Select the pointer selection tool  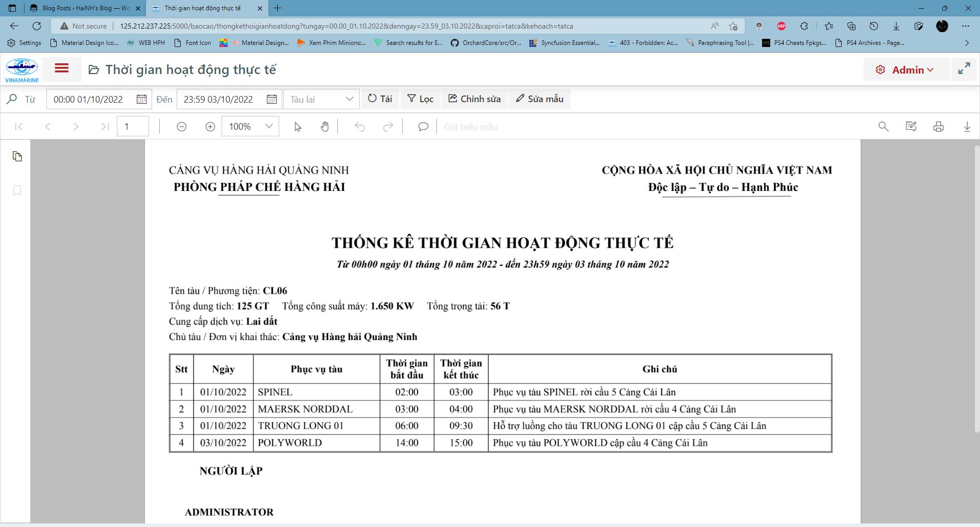coord(298,127)
